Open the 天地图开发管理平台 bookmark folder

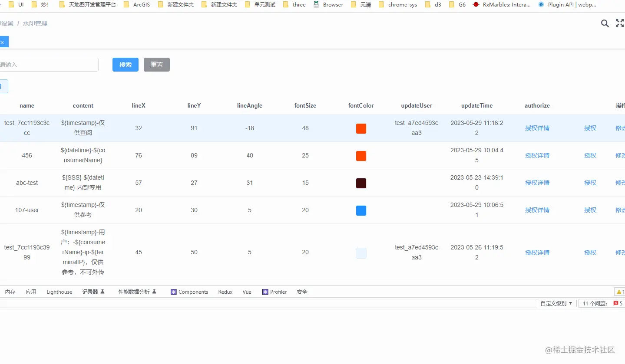point(88,5)
